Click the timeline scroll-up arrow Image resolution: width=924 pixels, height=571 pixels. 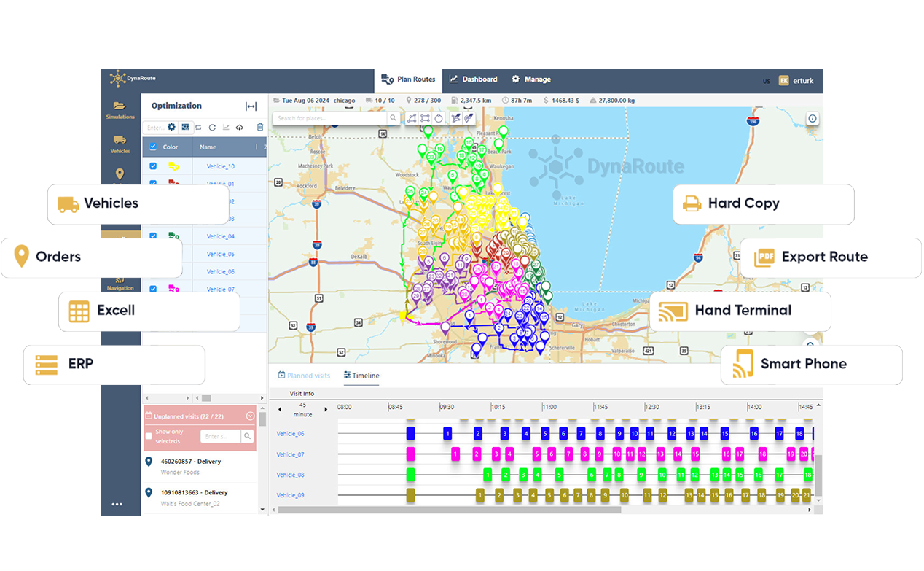(818, 405)
